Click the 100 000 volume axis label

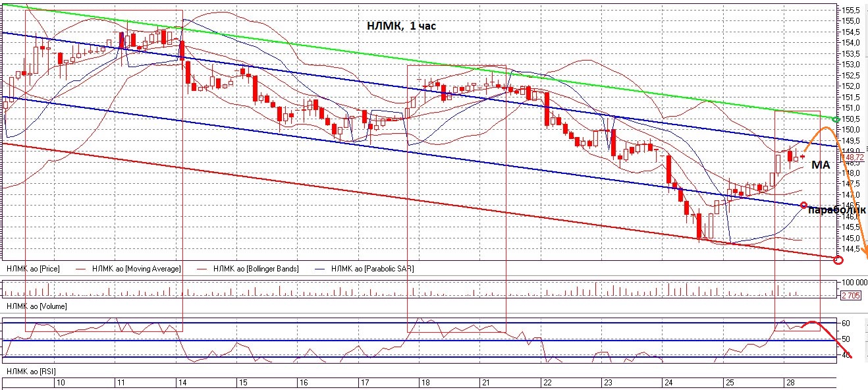tap(854, 283)
